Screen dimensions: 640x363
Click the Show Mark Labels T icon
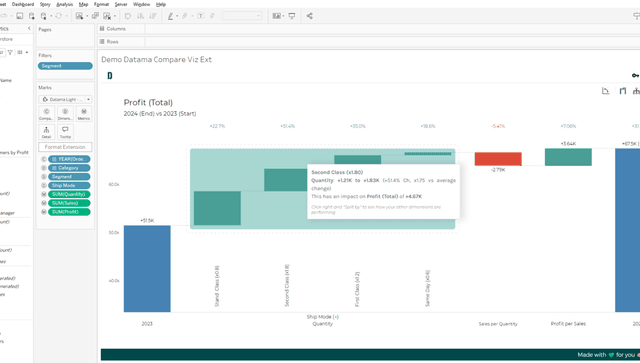click(x=200, y=16)
